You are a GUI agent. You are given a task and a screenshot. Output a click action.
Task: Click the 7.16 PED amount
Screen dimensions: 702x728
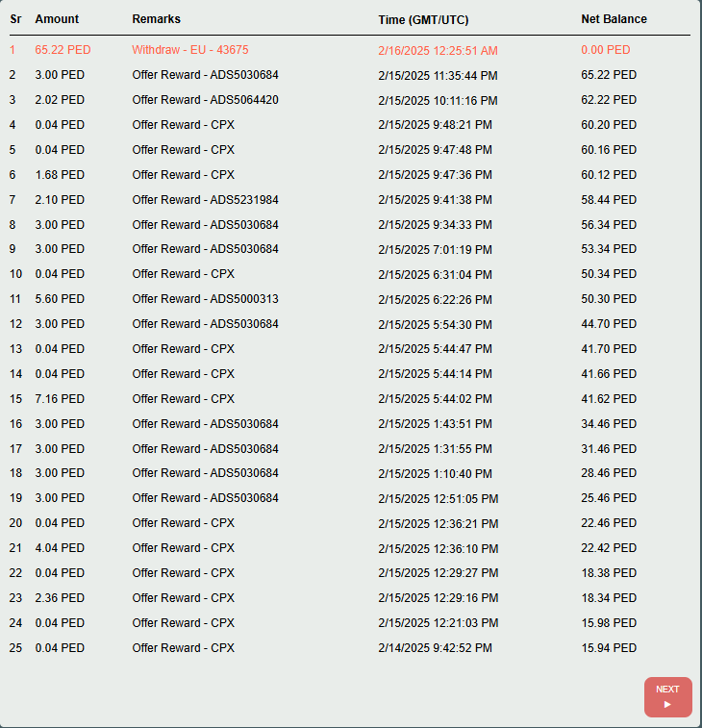click(60, 399)
